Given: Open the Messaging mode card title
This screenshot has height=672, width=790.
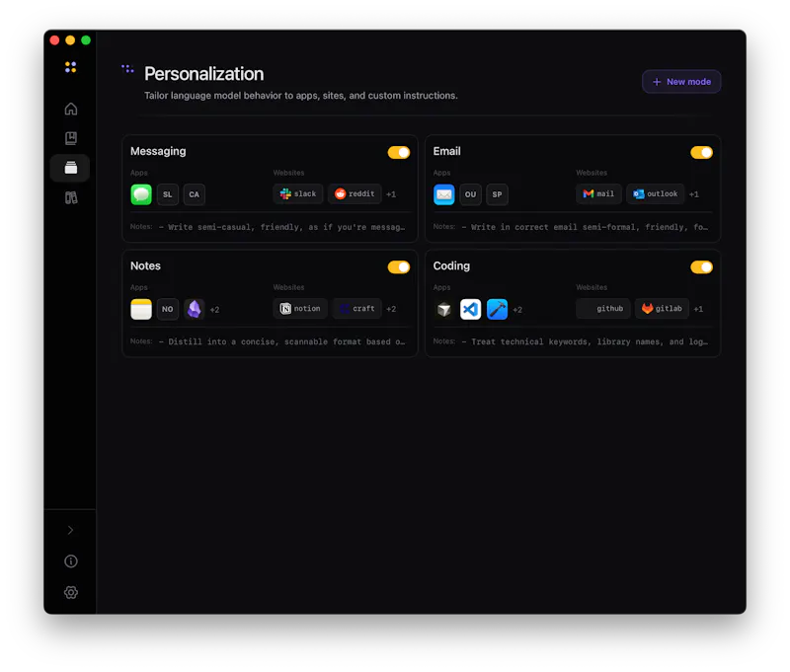Looking at the screenshot, I should click(x=158, y=151).
